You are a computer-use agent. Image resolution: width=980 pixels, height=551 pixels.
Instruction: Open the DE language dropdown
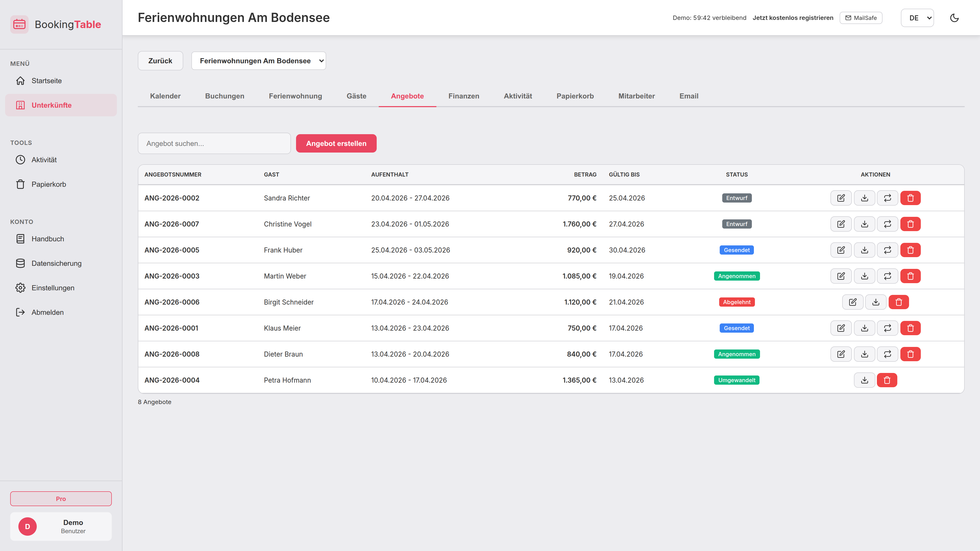pyautogui.click(x=917, y=18)
